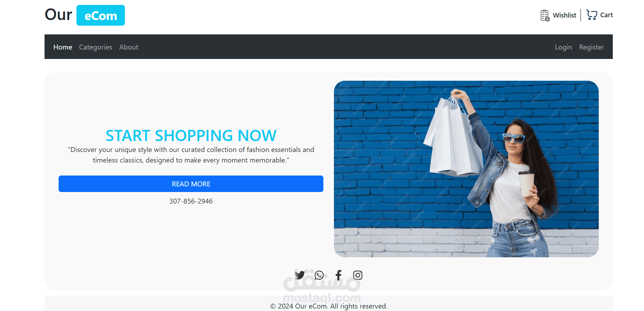Click the START SHOPPING NOW heading
This screenshot has height=311, width=644.
point(191,135)
